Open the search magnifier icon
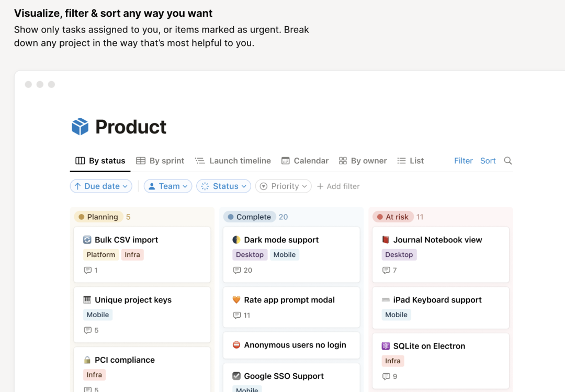Image resolution: width=565 pixels, height=392 pixels. point(507,161)
